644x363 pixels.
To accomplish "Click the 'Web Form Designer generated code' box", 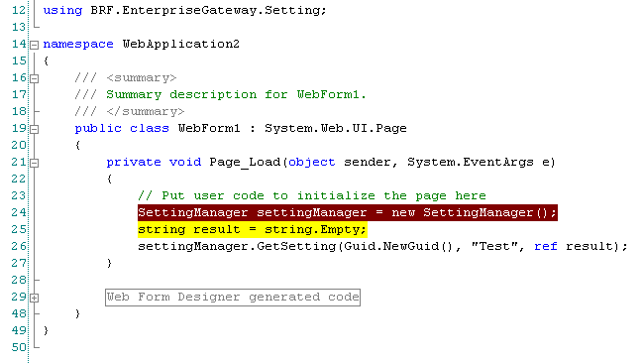I will click(233, 298).
